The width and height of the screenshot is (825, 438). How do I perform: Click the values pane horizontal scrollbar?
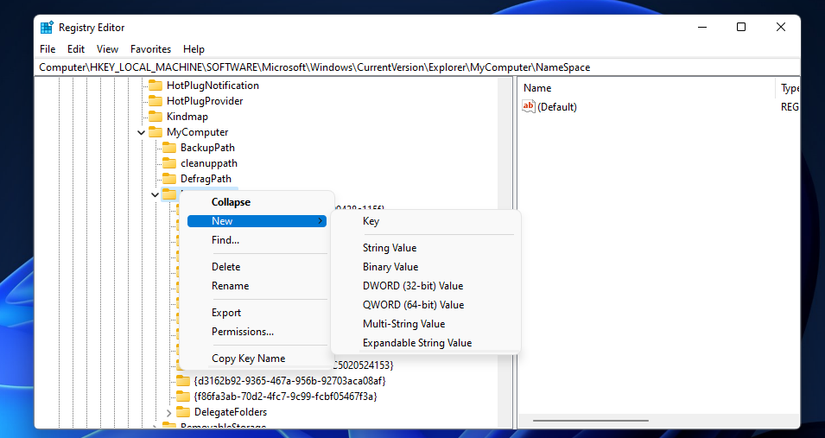[590, 421]
